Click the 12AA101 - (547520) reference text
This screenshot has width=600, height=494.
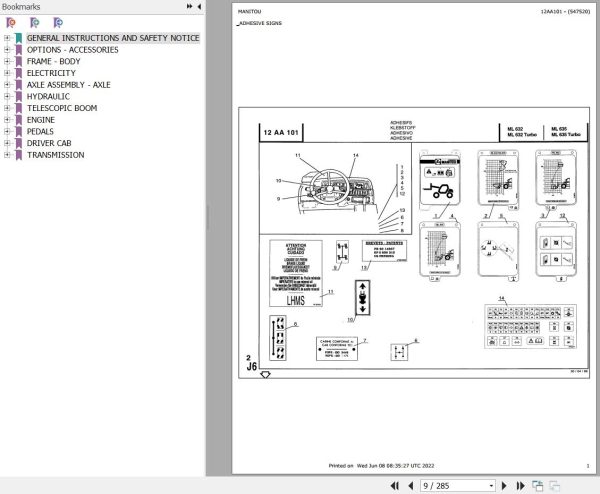pos(565,11)
